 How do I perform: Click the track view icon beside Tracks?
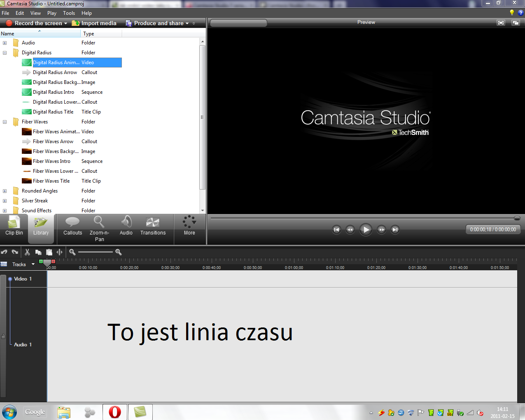4,264
